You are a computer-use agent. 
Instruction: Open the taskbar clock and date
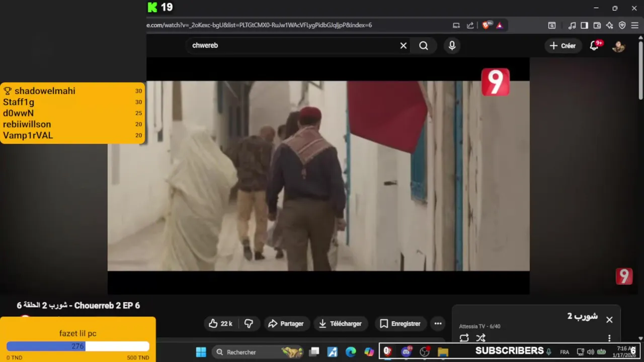pyautogui.click(x=625, y=352)
